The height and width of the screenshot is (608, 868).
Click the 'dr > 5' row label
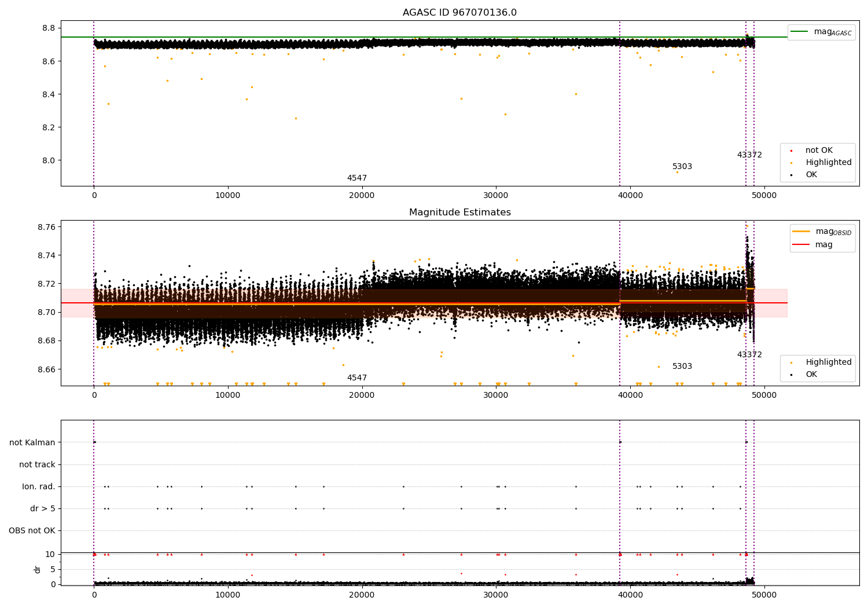[43, 508]
